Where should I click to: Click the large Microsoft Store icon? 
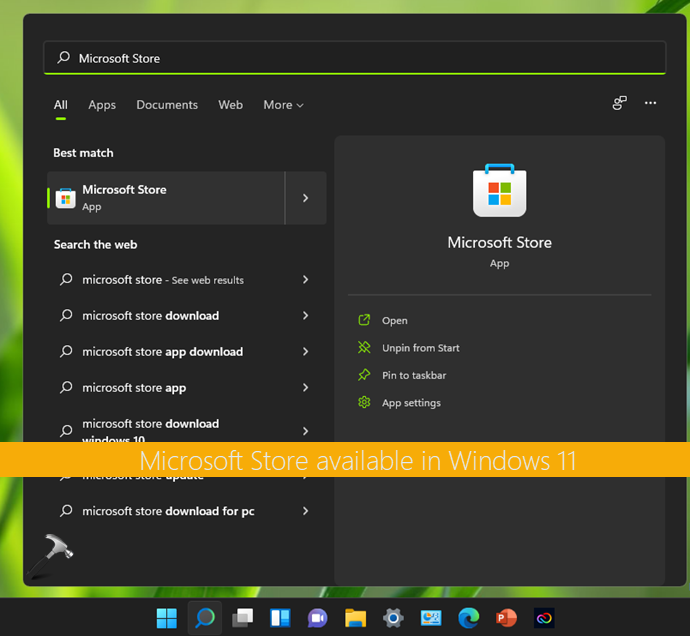(499, 191)
